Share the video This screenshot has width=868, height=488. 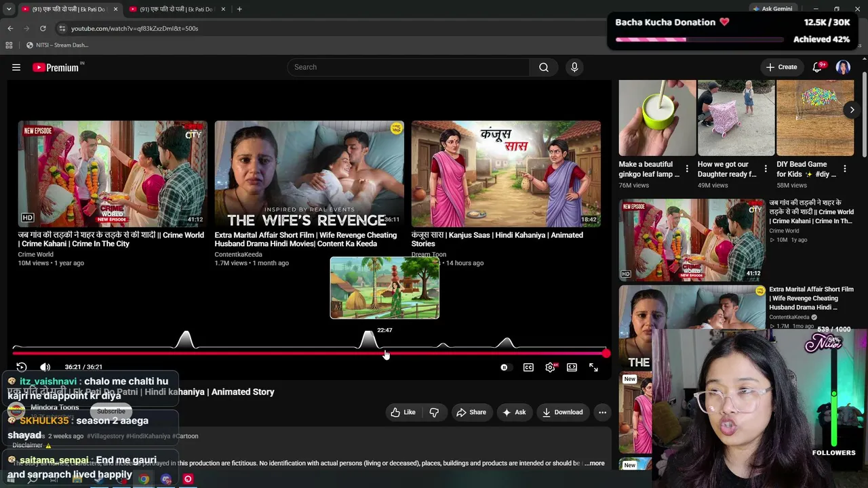(471, 412)
